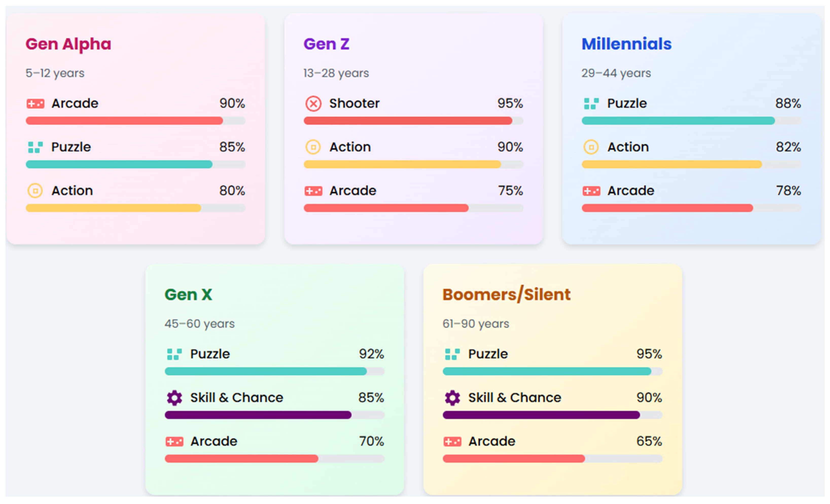830x504 pixels.
Task: Click the Millennials Action 82% value
Action: pos(788,147)
